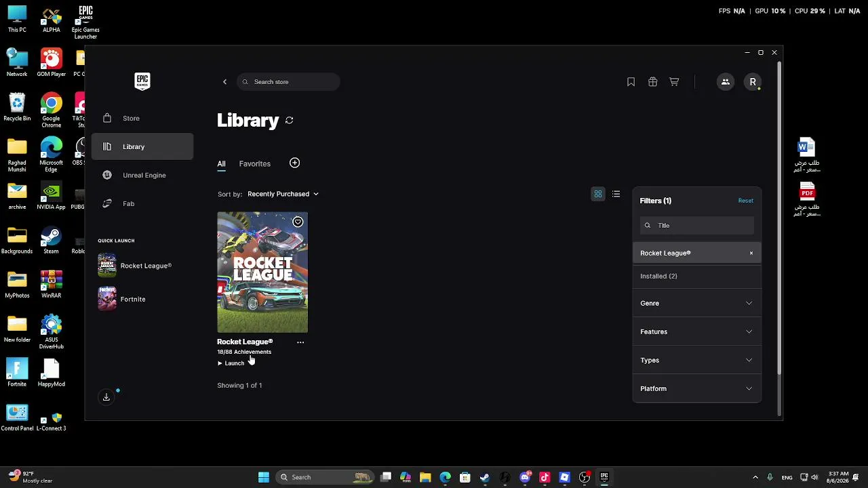
Task: Select the Recycle Bin desktop icon
Action: point(17,108)
